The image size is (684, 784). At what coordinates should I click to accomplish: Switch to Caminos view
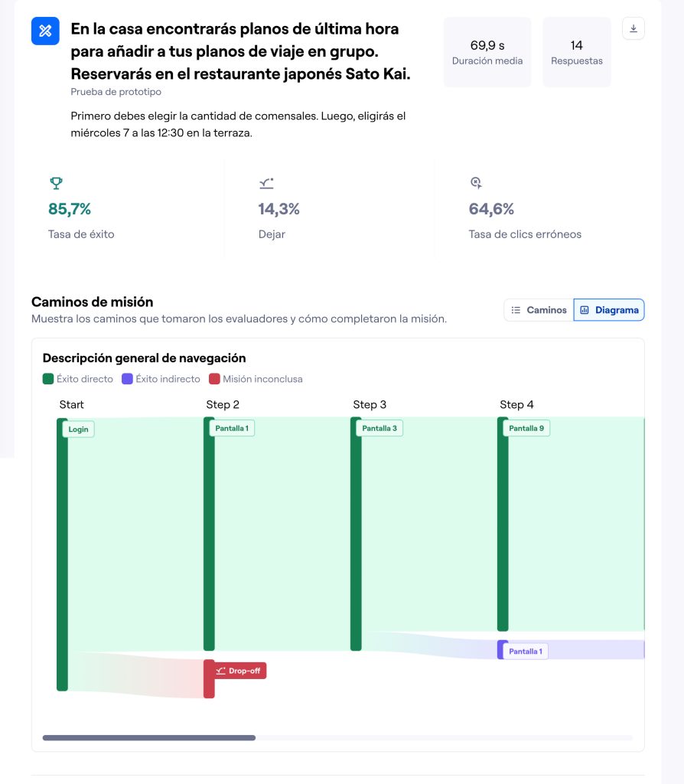click(539, 310)
